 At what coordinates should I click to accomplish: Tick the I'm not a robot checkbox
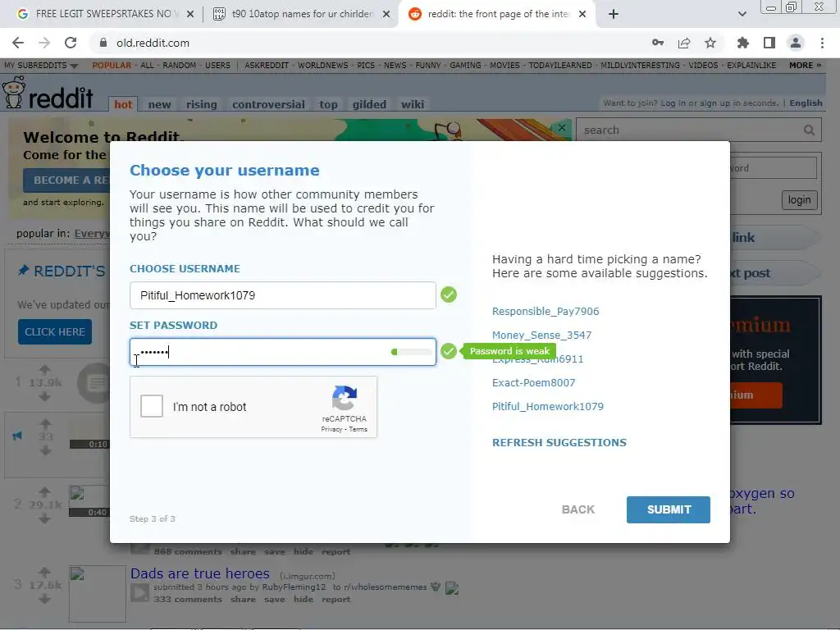coord(152,406)
